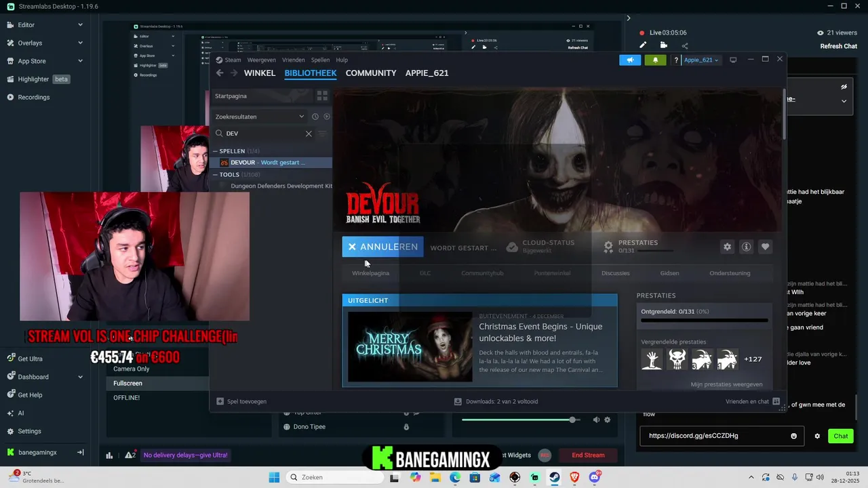The image size is (868, 488).
Task: Expand Overlays menu in sidebar
Action: pos(80,43)
